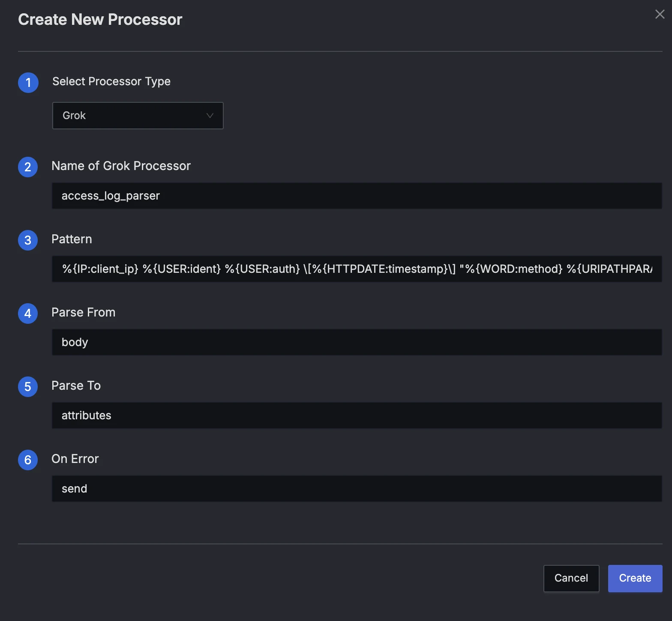The image size is (672, 621).
Task: Edit the Parse From field containing body
Action: point(357,342)
